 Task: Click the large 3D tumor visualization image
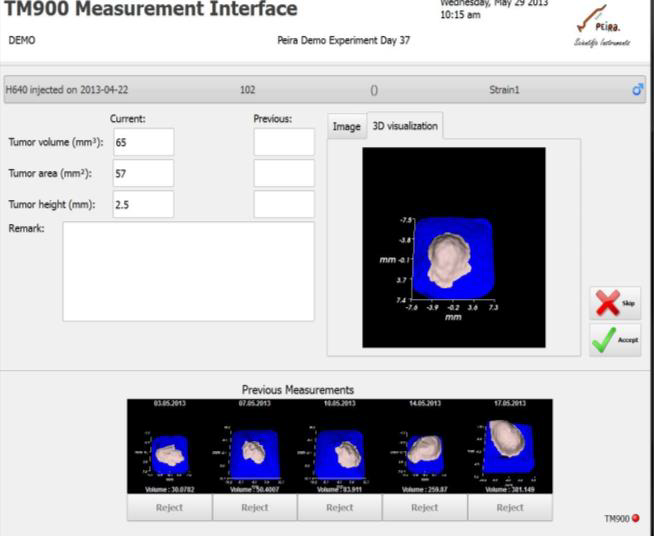click(x=453, y=247)
